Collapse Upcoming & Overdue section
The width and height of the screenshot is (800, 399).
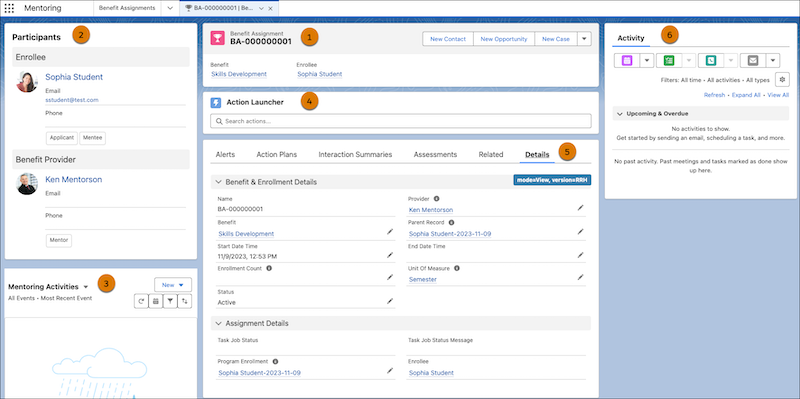[619, 114]
